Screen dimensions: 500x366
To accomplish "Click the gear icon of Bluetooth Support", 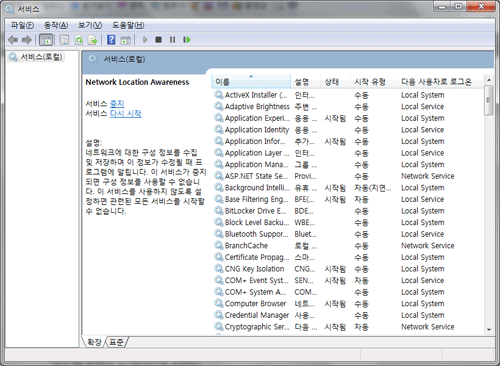I will pos(219,234).
